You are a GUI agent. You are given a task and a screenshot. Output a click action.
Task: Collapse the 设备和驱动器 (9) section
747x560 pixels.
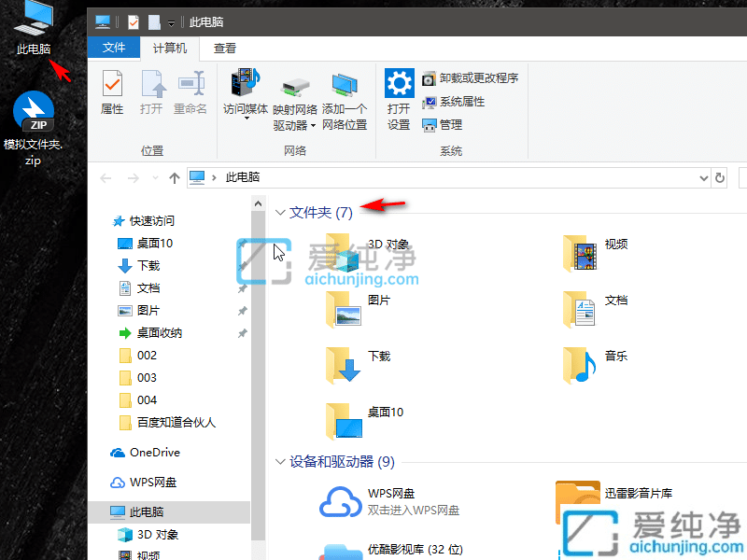(x=281, y=461)
